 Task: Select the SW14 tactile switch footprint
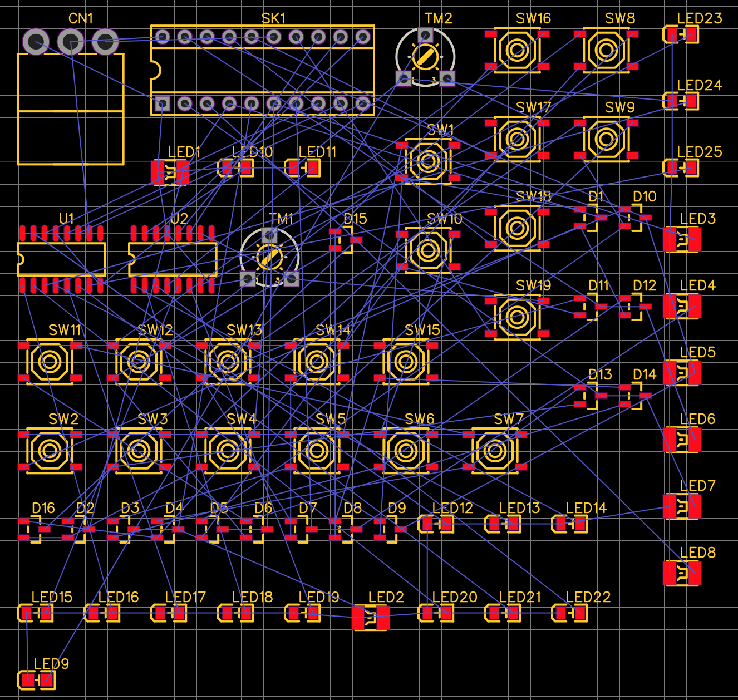tap(317, 362)
